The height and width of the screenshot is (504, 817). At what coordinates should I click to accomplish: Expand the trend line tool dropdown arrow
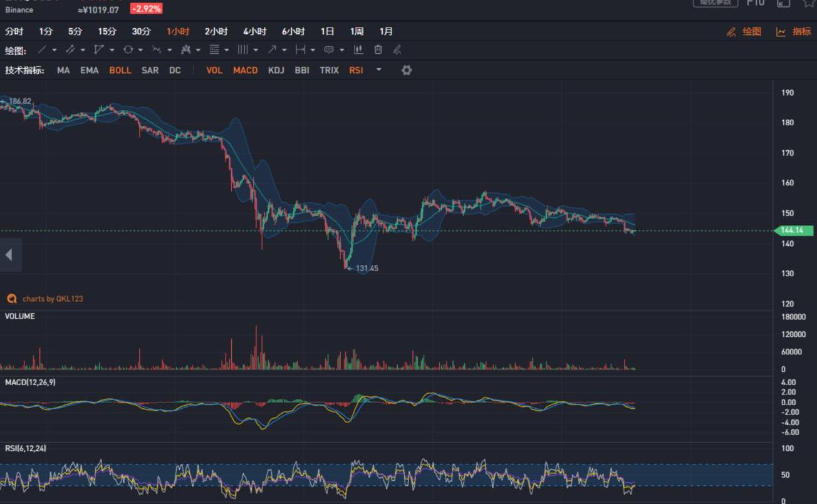pos(55,50)
